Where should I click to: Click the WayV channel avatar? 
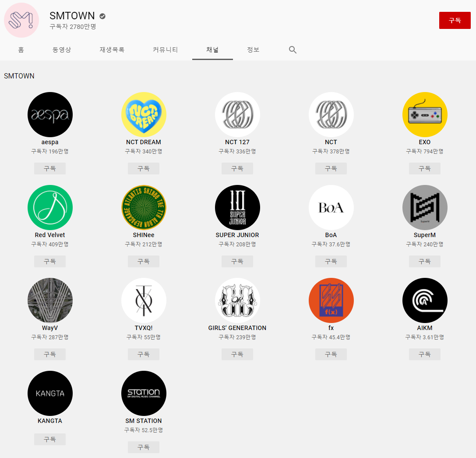click(50, 300)
